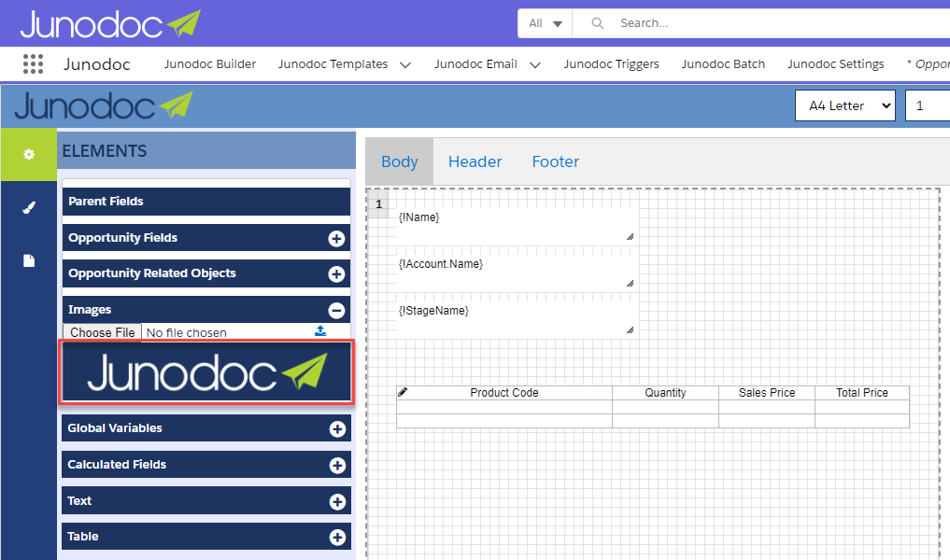
Task: Switch to the Footer tab
Action: pyautogui.click(x=556, y=161)
